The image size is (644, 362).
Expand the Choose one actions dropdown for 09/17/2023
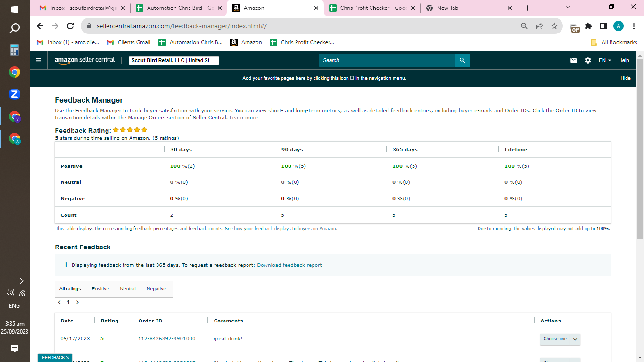click(x=560, y=339)
